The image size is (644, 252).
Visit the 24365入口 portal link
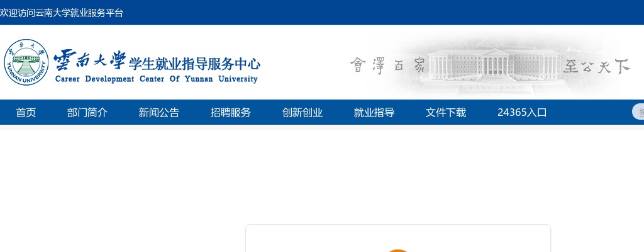pyautogui.click(x=522, y=113)
